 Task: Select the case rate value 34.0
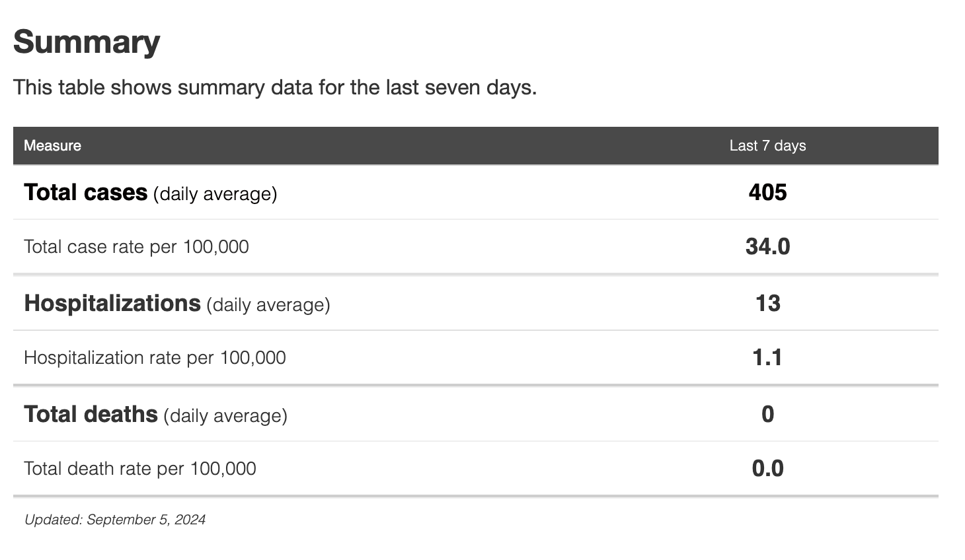click(767, 247)
